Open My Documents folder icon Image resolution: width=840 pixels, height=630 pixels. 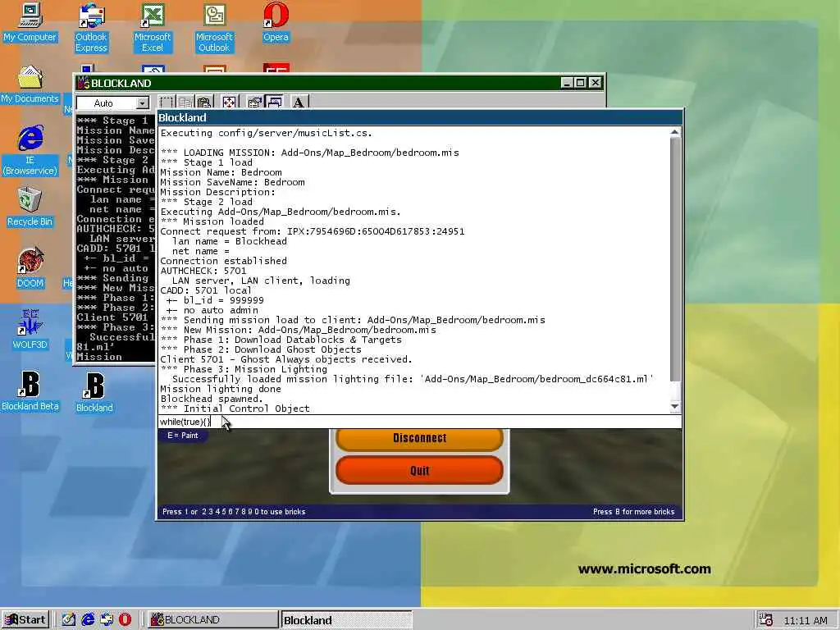coord(30,84)
